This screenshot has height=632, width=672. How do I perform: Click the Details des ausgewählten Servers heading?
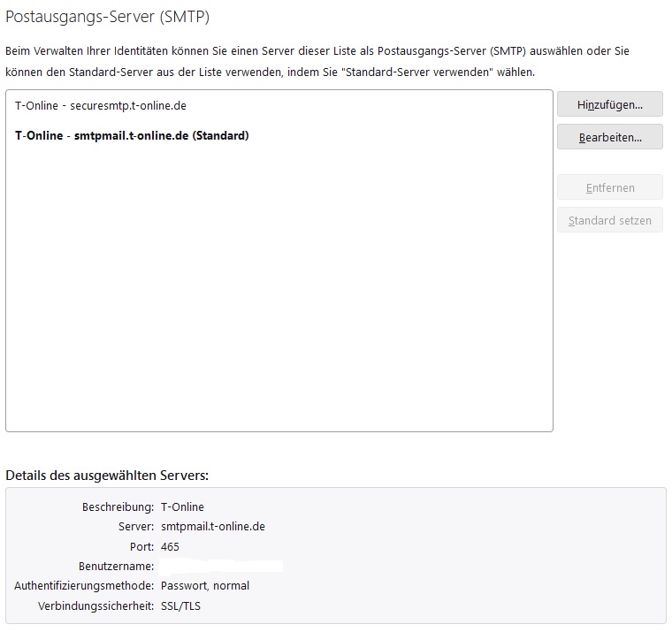[107, 476]
